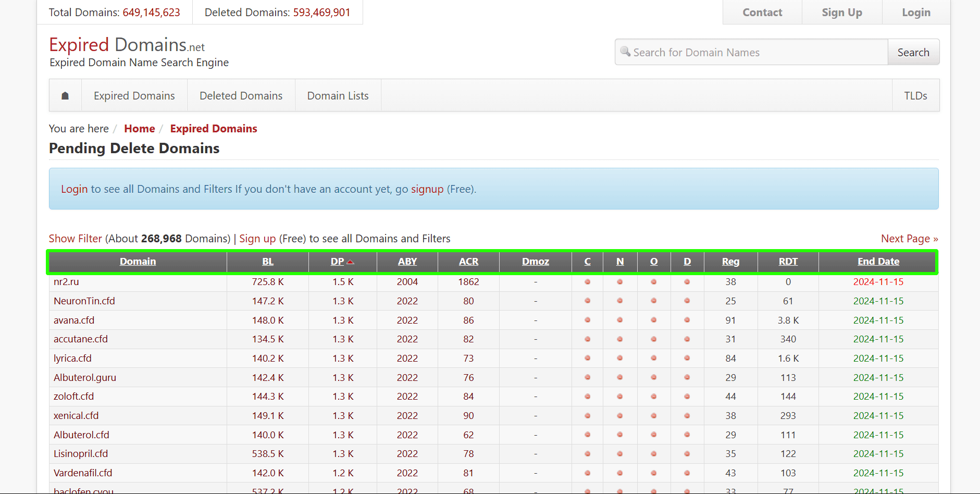Open the Sign Up page
The width and height of the screenshot is (980, 494).
click(x=841, y=13)
